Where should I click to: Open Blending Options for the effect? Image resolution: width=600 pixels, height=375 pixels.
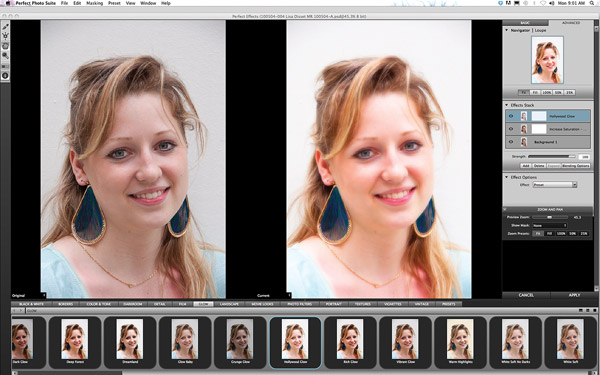[576, 166]
